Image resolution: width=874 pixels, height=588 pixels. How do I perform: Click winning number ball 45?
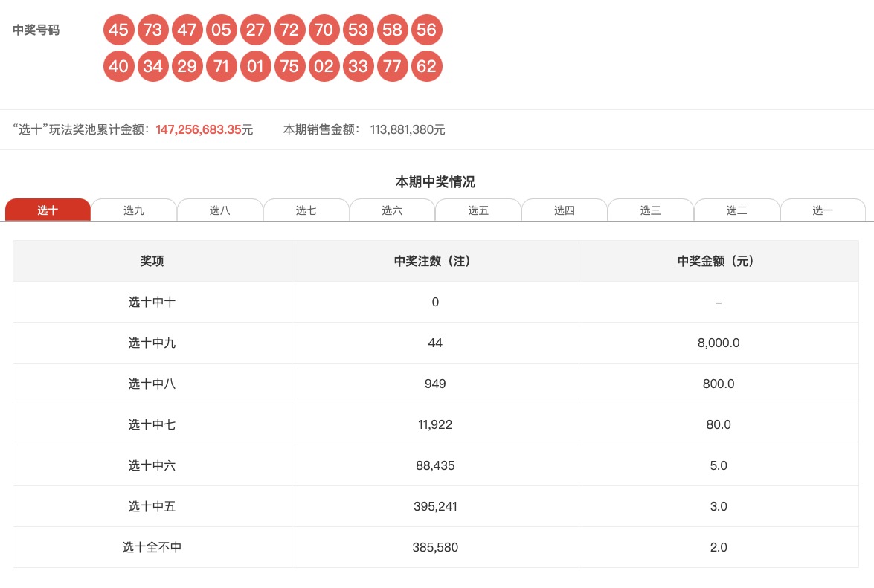click(x=118, y=30)
